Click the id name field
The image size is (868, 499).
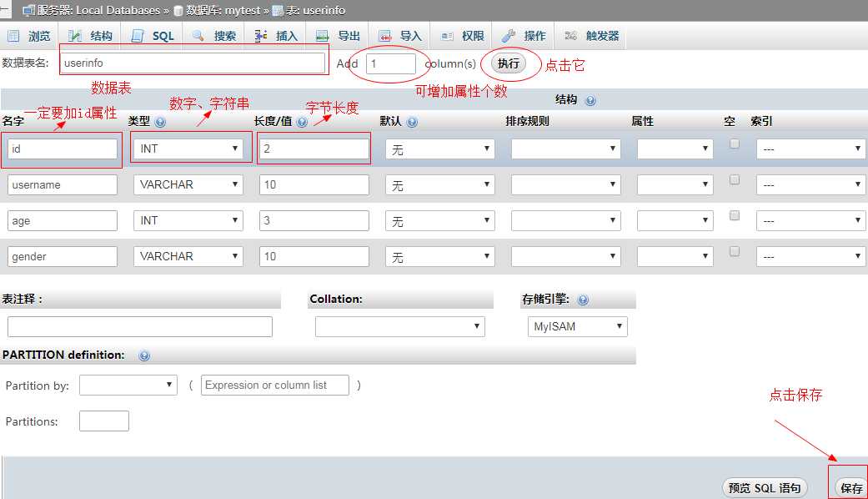(x=62, y=149)
